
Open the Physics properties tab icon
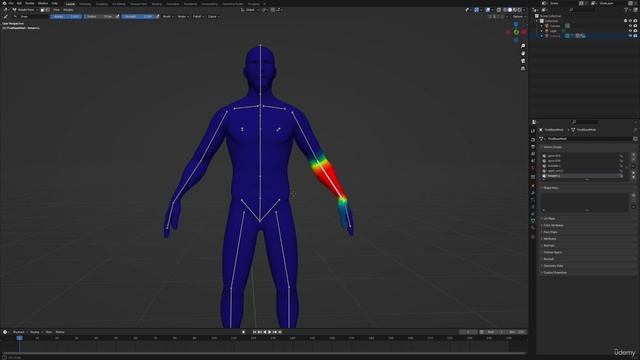(533, 207)
